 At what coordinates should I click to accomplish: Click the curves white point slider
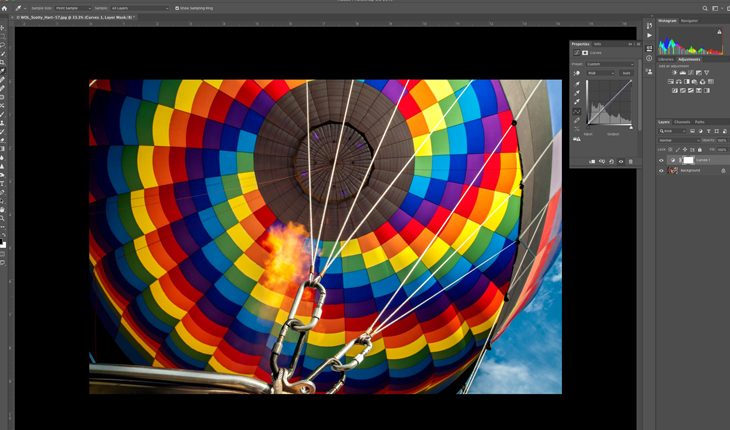point(631,128)
